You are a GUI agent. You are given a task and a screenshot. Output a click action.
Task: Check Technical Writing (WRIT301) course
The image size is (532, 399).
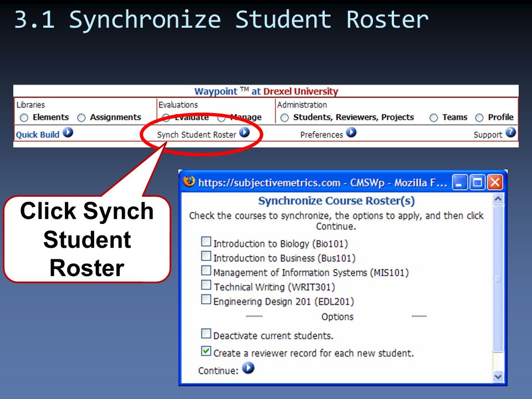pyautogui.click(x=206, y=285)
